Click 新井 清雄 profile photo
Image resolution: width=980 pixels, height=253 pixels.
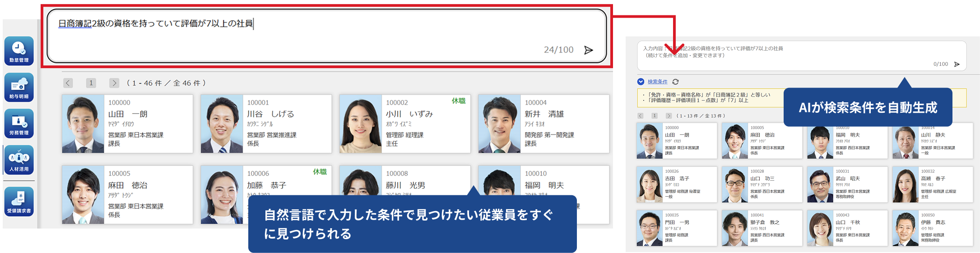500,124
